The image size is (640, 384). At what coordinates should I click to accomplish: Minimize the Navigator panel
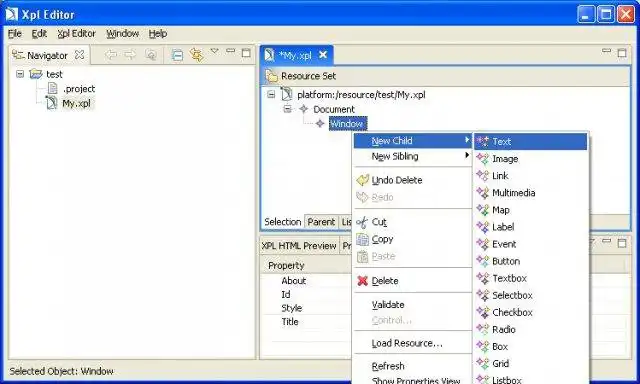231,51
